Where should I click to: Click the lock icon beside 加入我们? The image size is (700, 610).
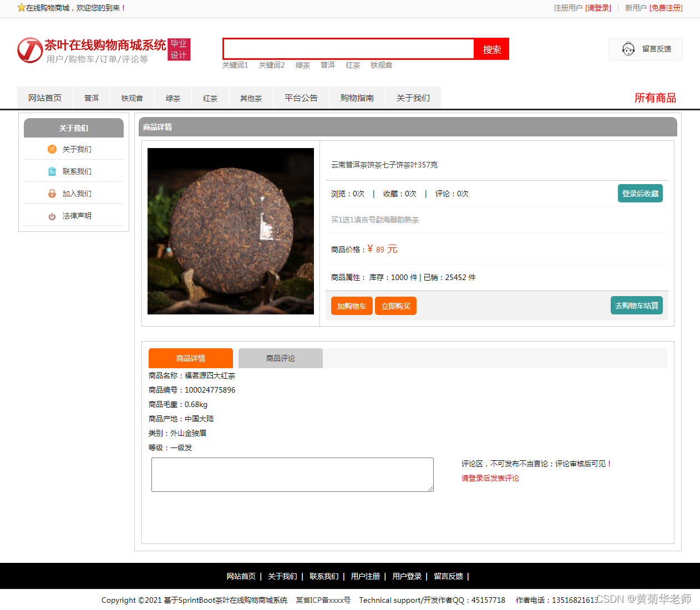[x=52, y=194]
